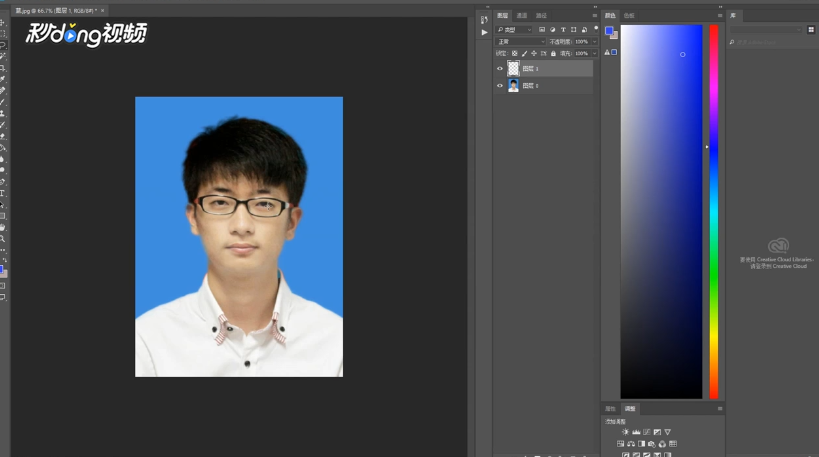Select the Layers tab
This screenshot has height=457, width=819.
point(502,16)
